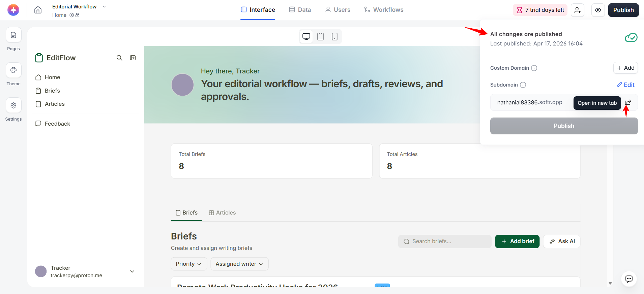Click the Custom Domain info icon
The width and height of the screenshot is (644, 294).
coord(534,68)
